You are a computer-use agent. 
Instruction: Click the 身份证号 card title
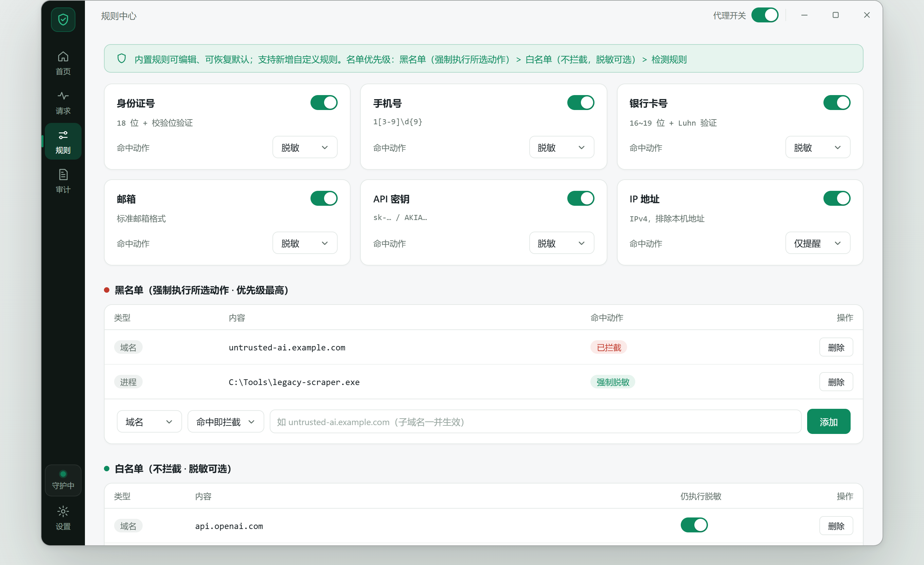coord(136,103)
